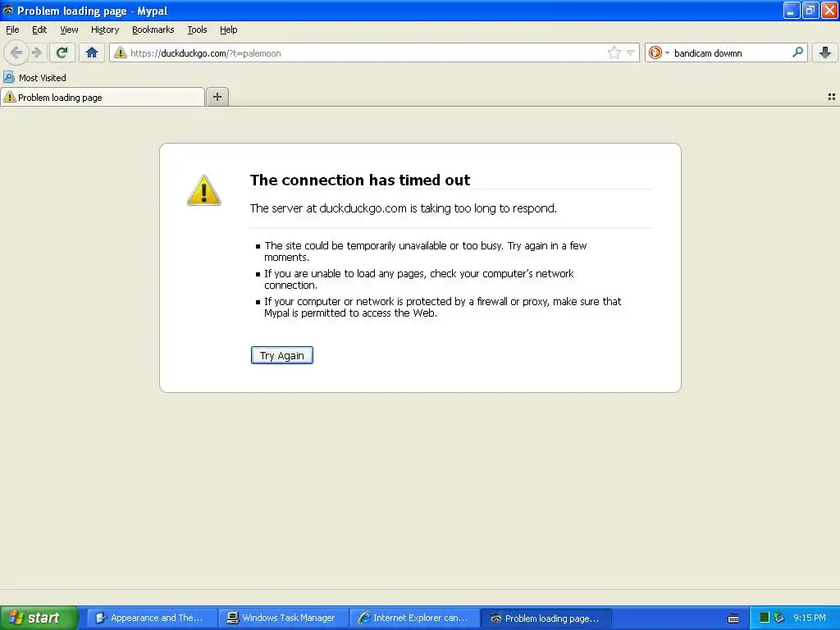Reload the current page
This screenshot has width=840, height=630.
click(62, 52)
